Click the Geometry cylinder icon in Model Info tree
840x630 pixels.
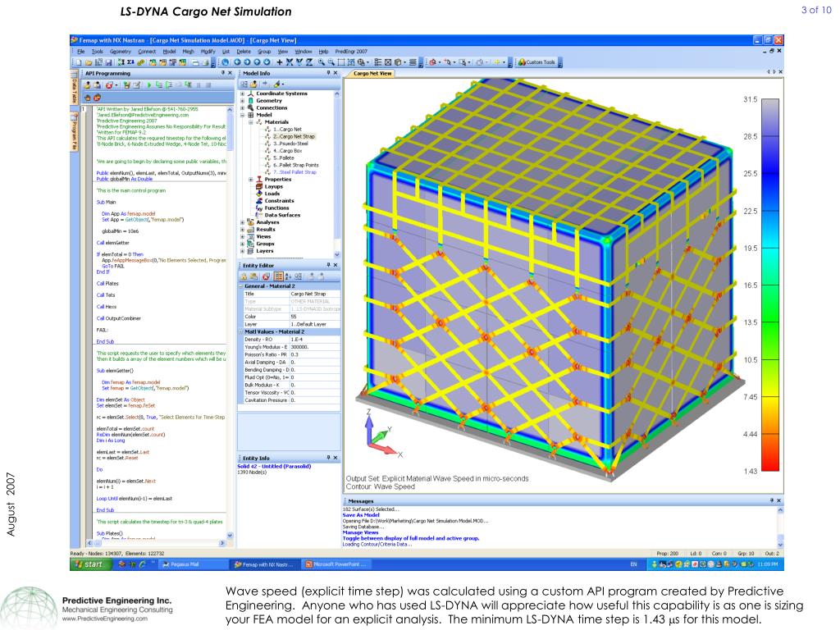250,100
